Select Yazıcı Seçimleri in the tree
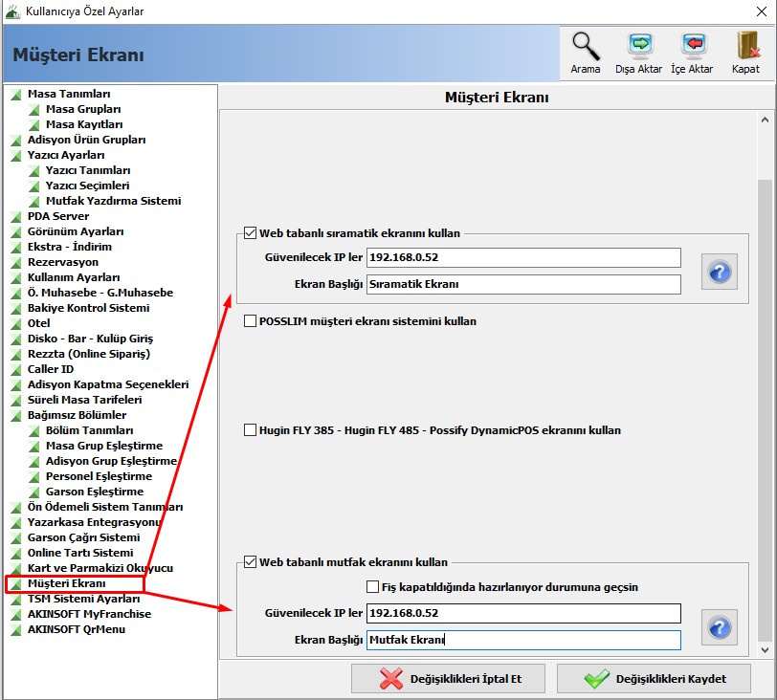The height and width of the screenshot is (700, 777). 88,186
